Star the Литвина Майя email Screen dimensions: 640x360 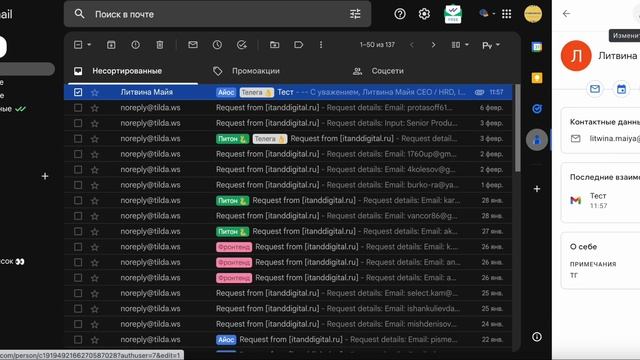point(95,92)
